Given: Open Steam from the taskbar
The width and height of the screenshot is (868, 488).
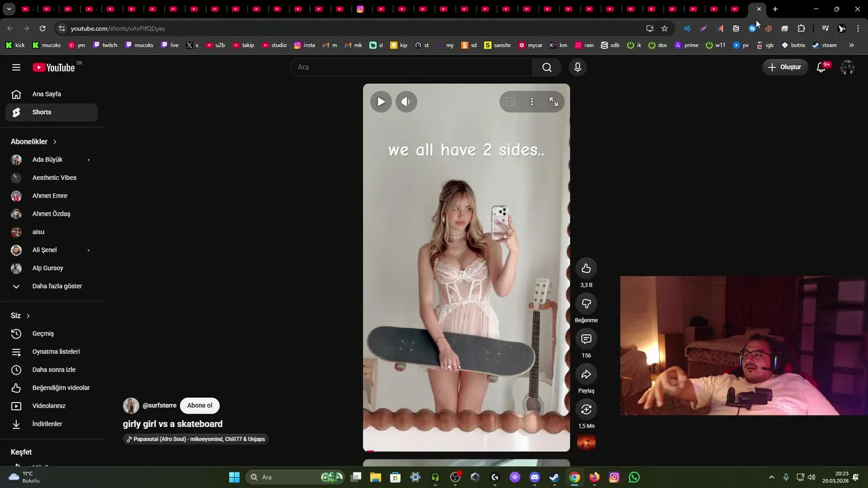Looking at the screenshot, I should pos(554,477).
